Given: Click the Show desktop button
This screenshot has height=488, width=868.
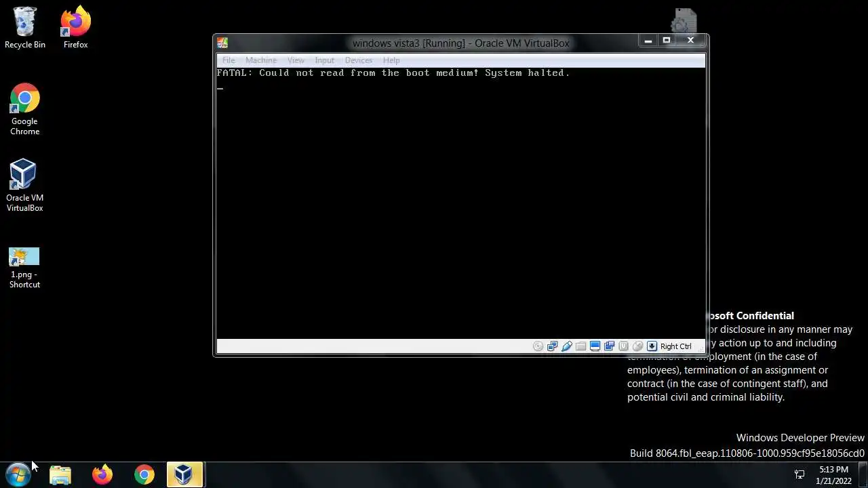Looking at the screenshot, I should point(863,474).
